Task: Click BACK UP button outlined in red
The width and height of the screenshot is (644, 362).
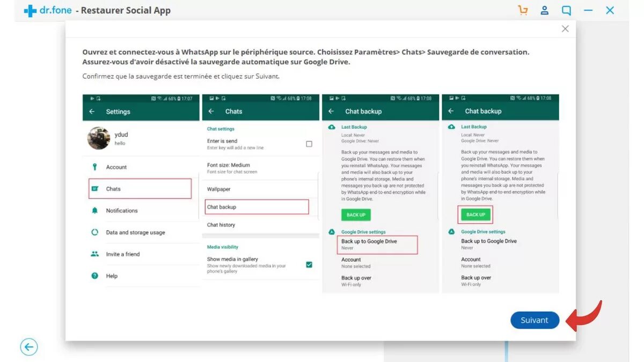Action: point(475,215)
